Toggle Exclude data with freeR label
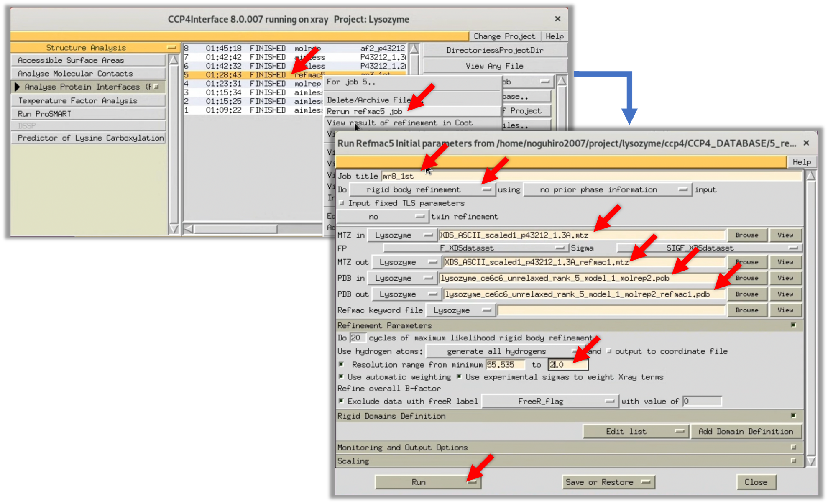 pyautogui.click(x=342, y=401)
